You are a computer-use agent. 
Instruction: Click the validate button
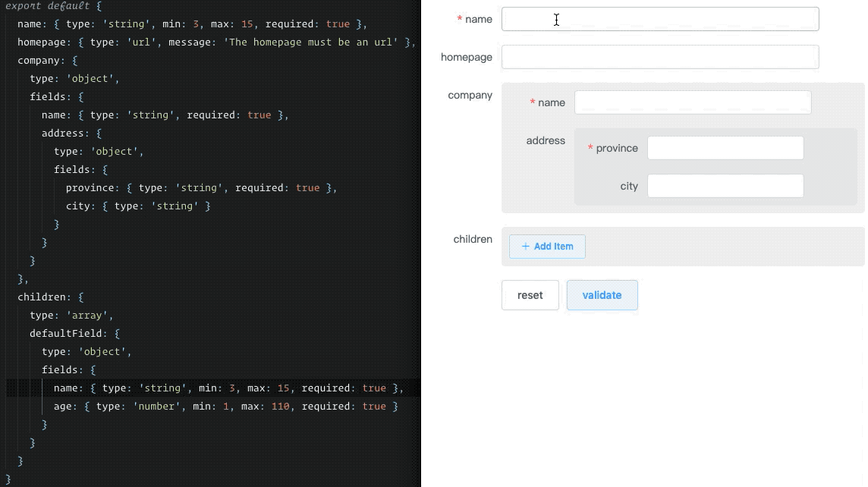[602, 294]
